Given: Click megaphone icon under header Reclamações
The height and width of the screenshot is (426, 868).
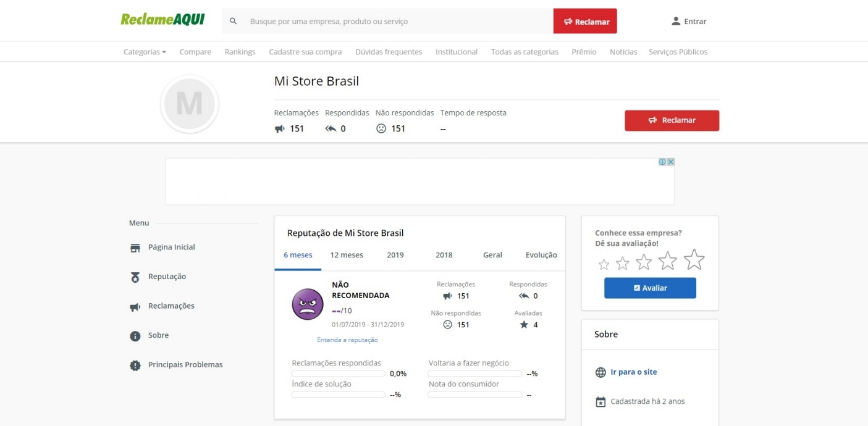Looking at the screenshot, I should (x=280, y=128).
